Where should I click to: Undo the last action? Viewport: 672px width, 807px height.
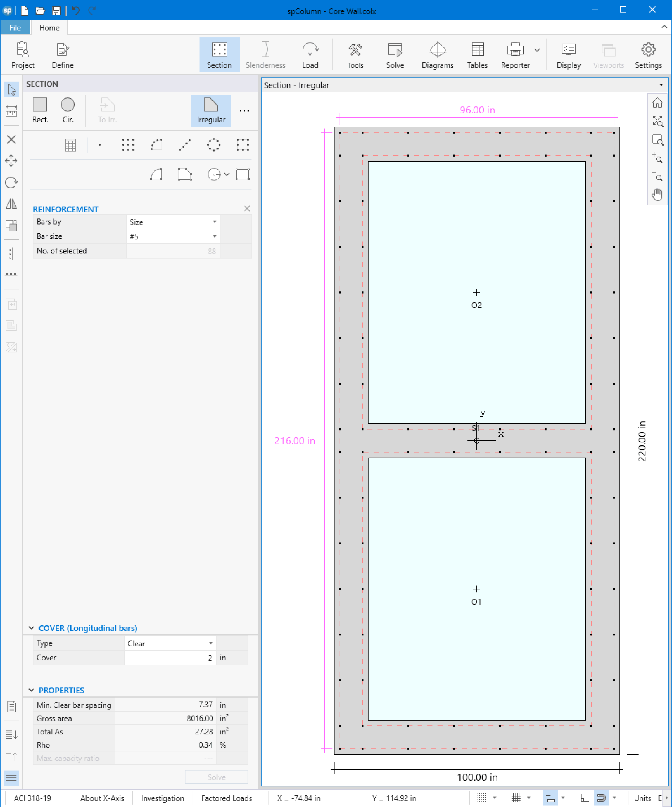(x=76, y=10)
